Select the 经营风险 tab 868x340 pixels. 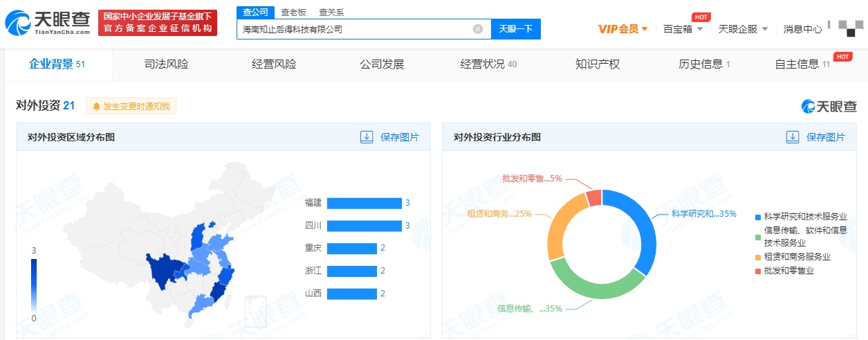coord(274,64)
